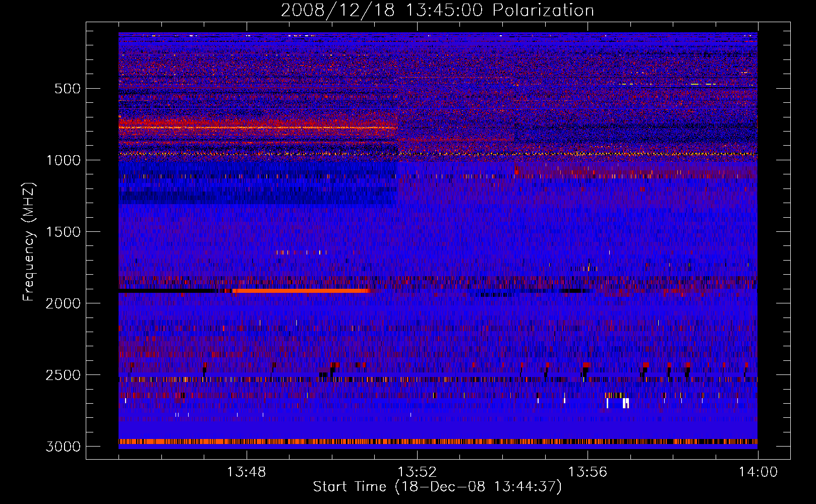816x504 pixels.
Task: Click the bright orange horizontal bar near 1900 MHz
Action: tap(301, 291)
